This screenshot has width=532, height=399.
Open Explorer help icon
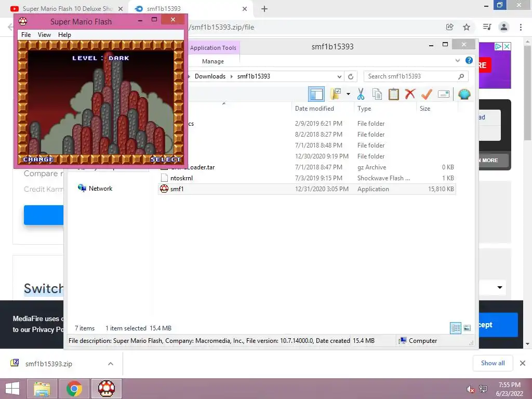[x=469, y=60]
